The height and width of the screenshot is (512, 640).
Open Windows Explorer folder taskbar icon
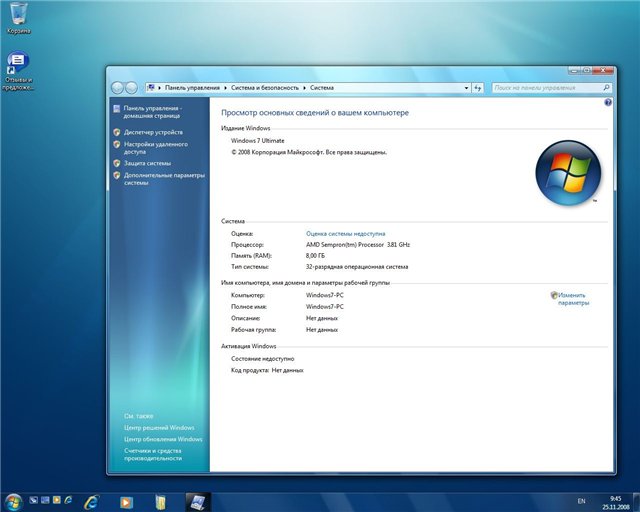click(161, 502)
